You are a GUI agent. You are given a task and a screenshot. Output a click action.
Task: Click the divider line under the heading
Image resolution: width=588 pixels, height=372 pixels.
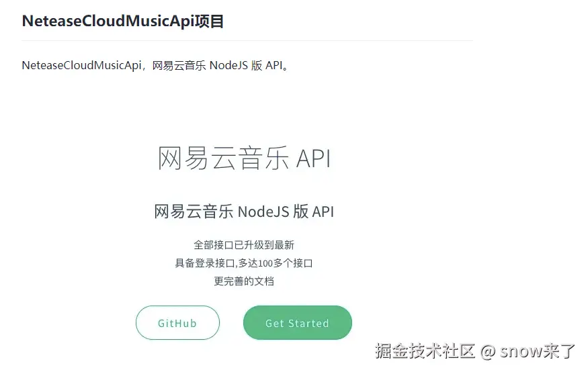coord(247,40)
